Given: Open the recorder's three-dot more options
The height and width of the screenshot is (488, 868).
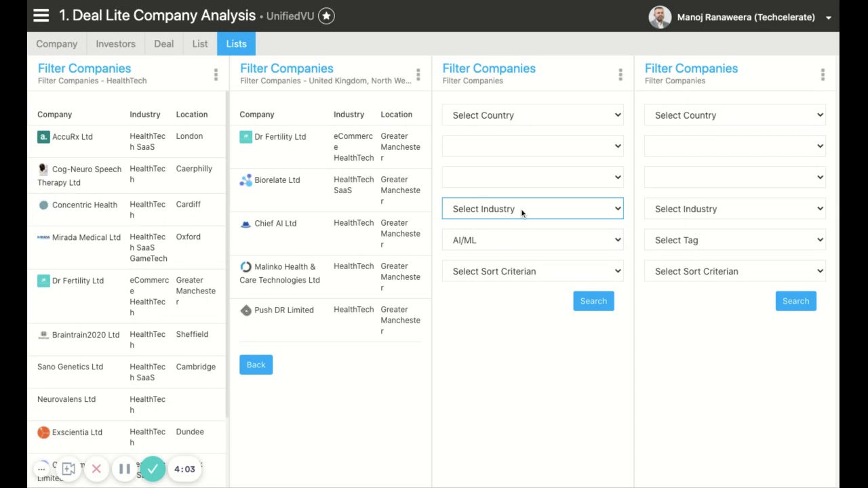Looking at the screenshot, I should (x=42, y=469).
